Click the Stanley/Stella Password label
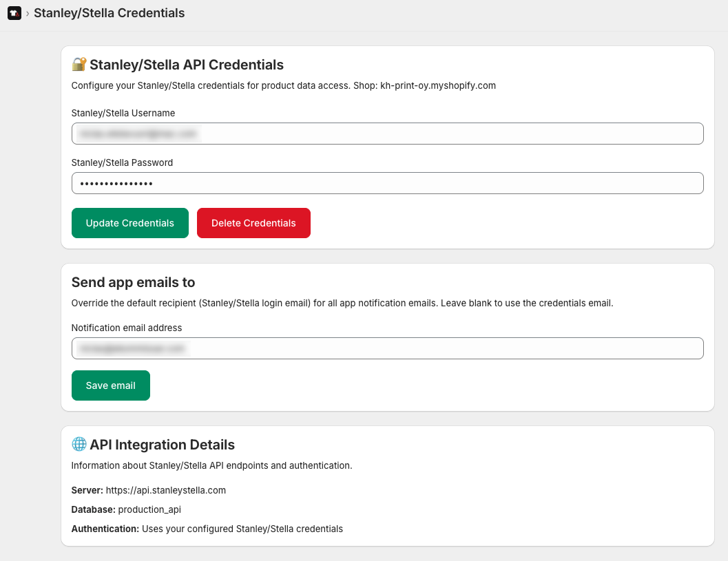The width and height of the screenshot is (728, 561). [x=122, y=163]
